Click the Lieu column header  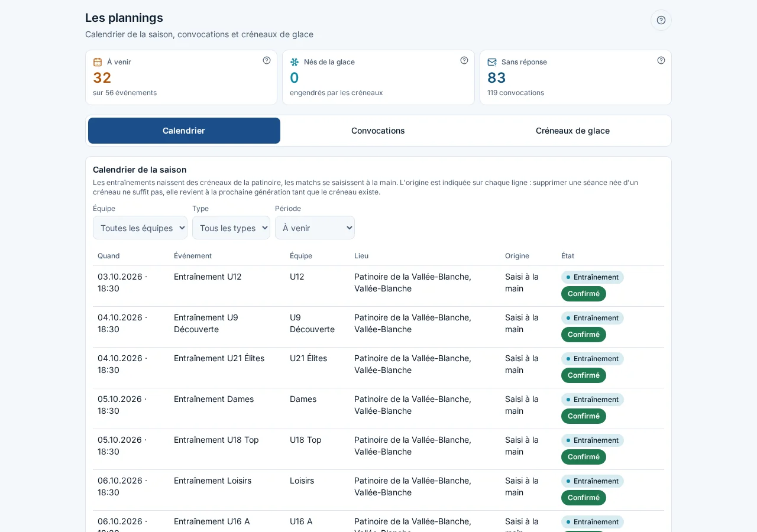pyautogui.click(x=361, y=256)
